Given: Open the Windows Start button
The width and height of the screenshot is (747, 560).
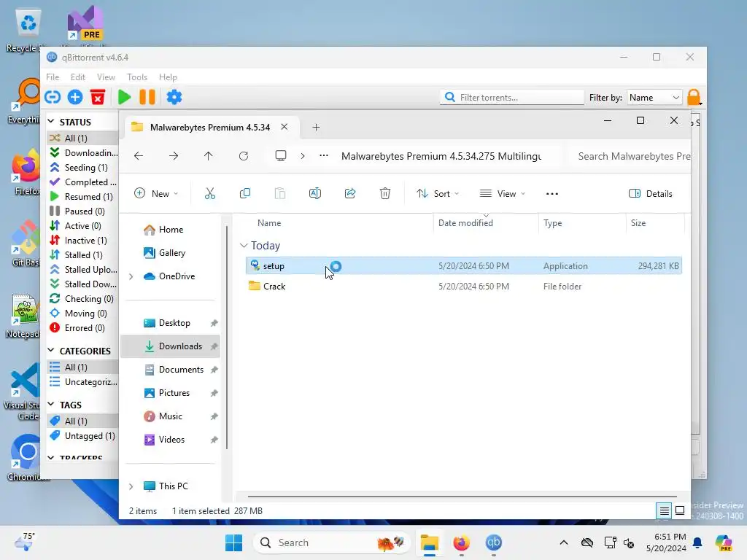Looking at the screenshot, I should pyautogui.click(x=233, y=542).
